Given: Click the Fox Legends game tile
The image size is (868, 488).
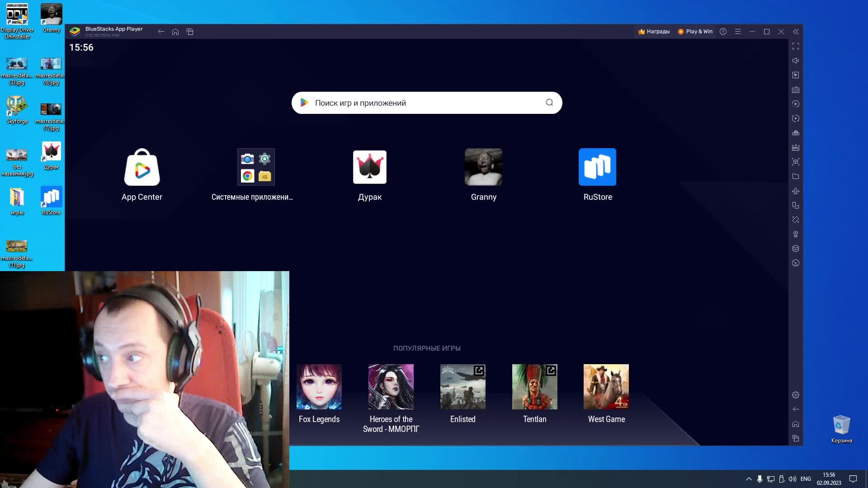Looking at the screenshot, I should (x=319, y=387).
